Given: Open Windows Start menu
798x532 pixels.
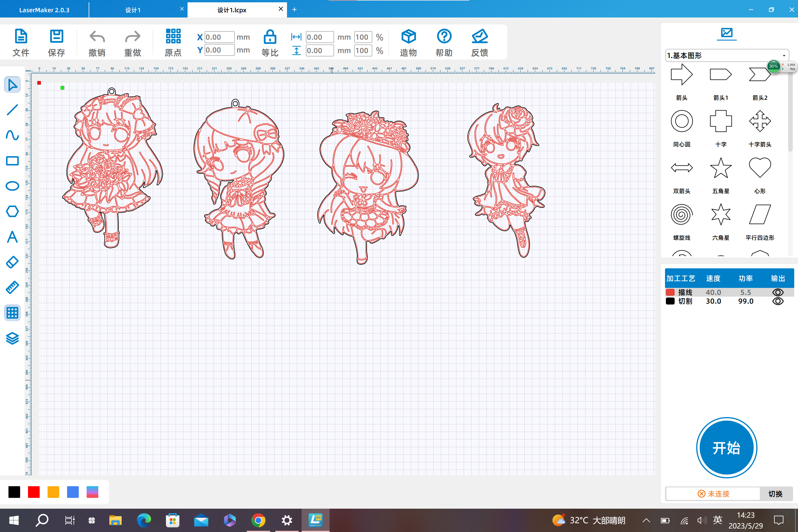Looking at the screenshot, I should pyautogui.click(x=14, y=520).
